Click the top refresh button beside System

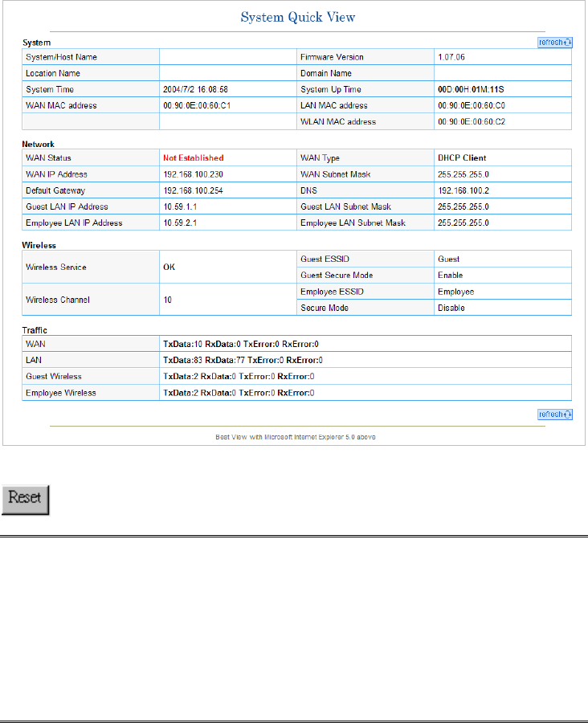click(555, 43)
